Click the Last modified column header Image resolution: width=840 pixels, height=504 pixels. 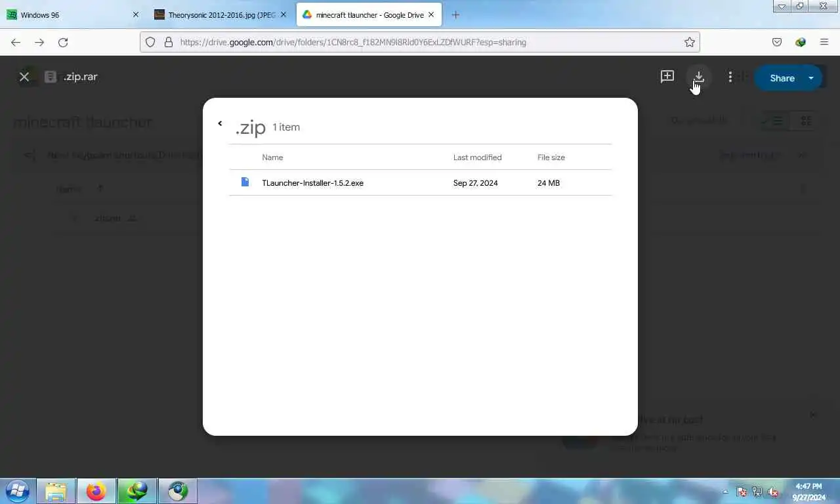[477, 157]
